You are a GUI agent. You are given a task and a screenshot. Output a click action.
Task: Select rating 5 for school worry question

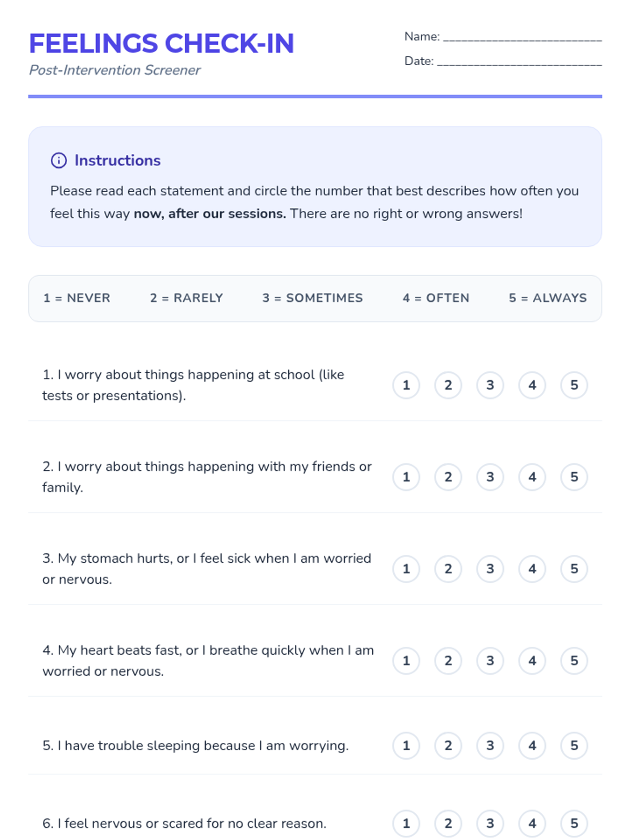[x=574, y=385]
